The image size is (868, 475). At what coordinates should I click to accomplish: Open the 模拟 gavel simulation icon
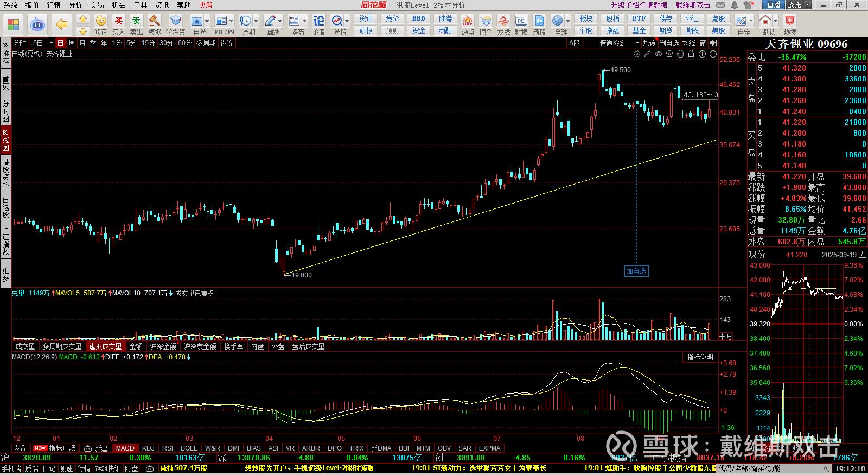(x=155, y=24)
